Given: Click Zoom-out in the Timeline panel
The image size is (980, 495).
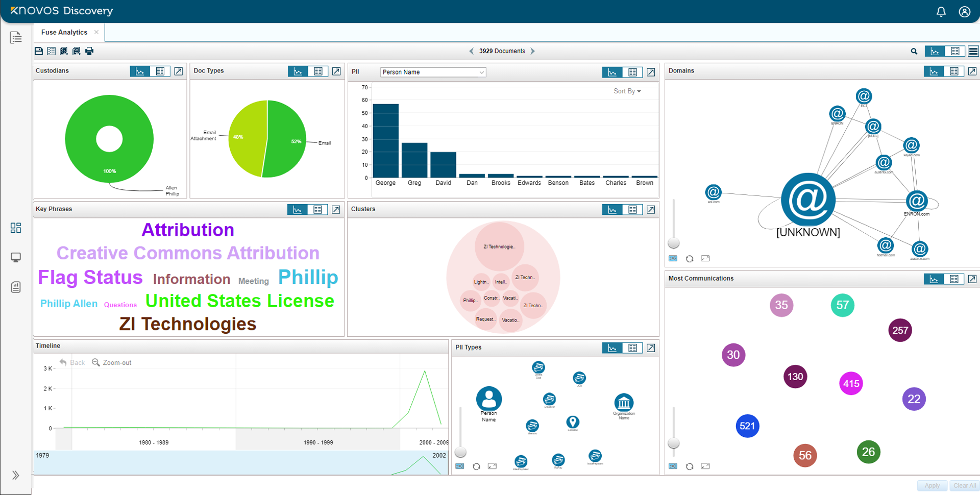Looking at the screenshot, I should click(116, 362).
